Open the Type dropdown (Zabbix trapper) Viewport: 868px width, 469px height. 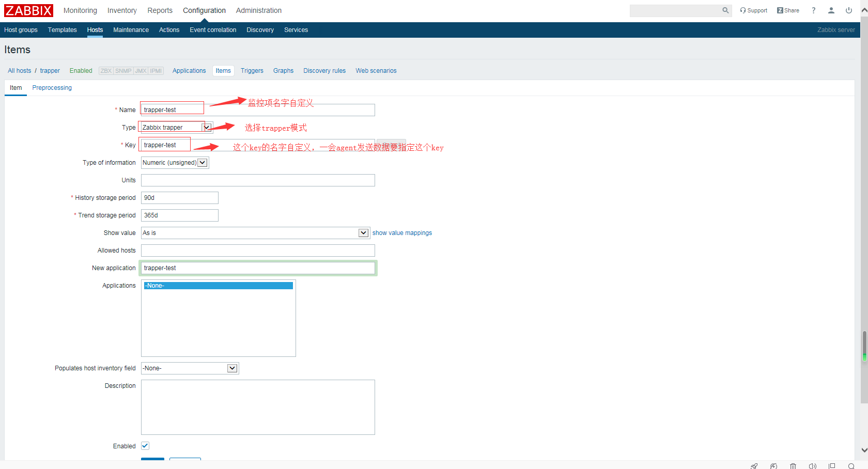(x=177, y=128)
